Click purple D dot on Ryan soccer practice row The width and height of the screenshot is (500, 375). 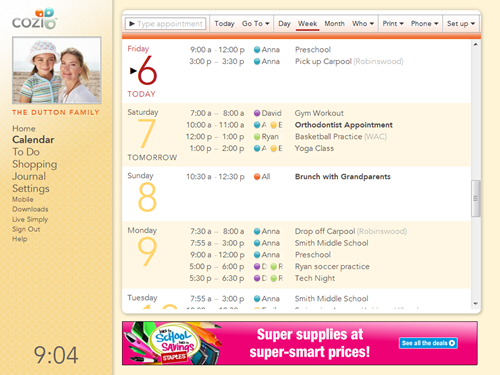click(257, 267)
